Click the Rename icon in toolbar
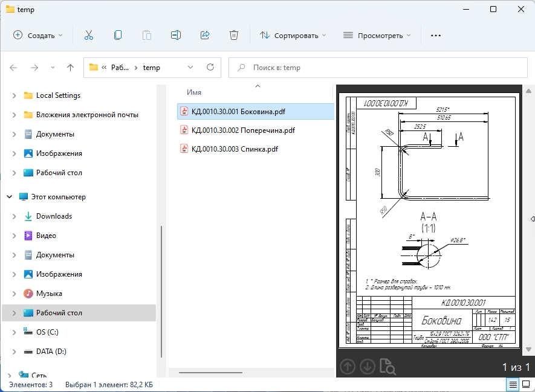535x392 pixels. click(176, 36)
